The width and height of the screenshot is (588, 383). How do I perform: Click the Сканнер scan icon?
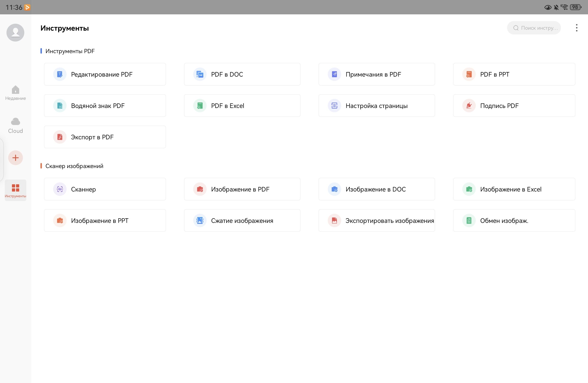60,189
